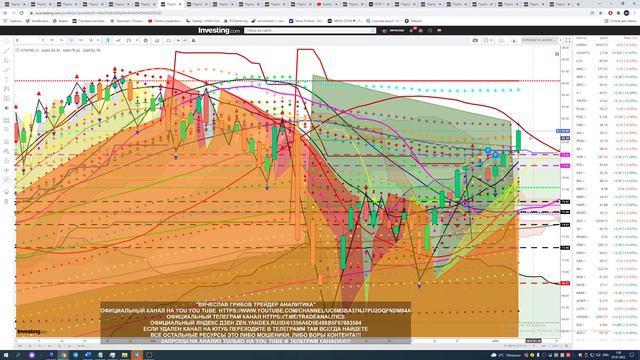Click the Investing.com logo

(x=219, y=30)
